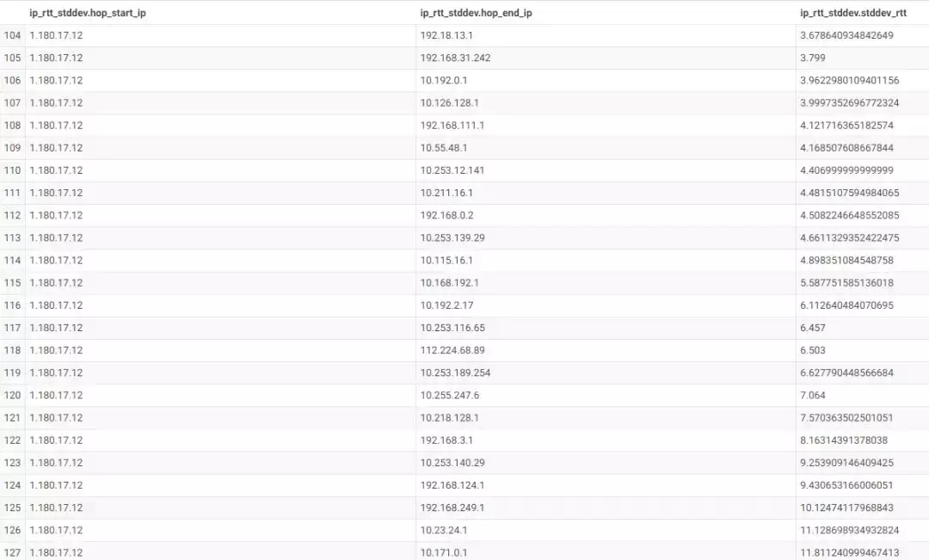The image size is (929, 560).
Task: Click the stddev value 7.064
Action: pos(813,395)
